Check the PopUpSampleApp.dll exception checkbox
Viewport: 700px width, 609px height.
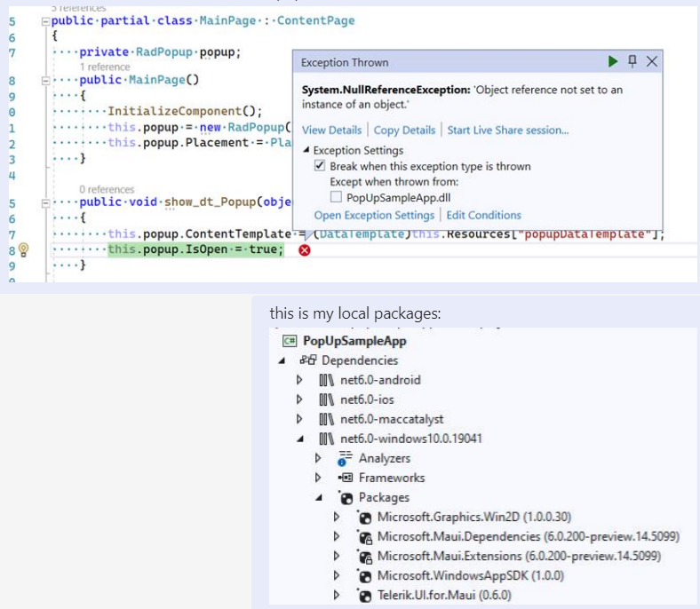pos(336,197)
